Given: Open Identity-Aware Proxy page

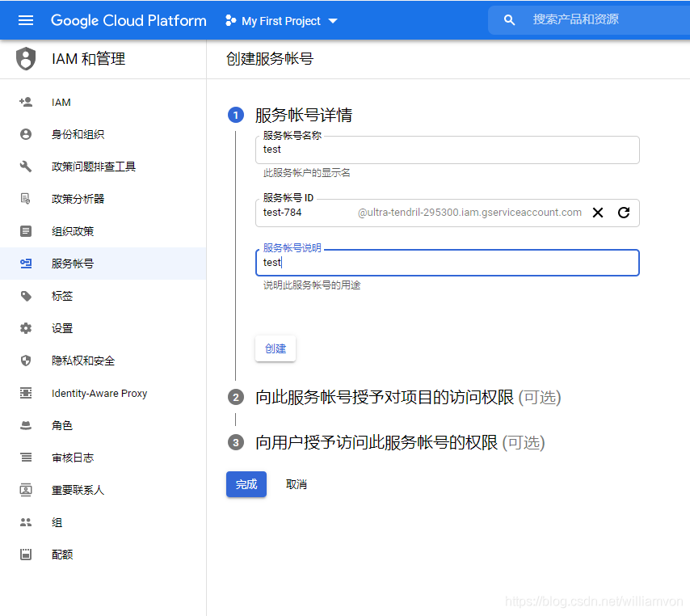Looking at the screenshot, I should click(x=103, y=393).
